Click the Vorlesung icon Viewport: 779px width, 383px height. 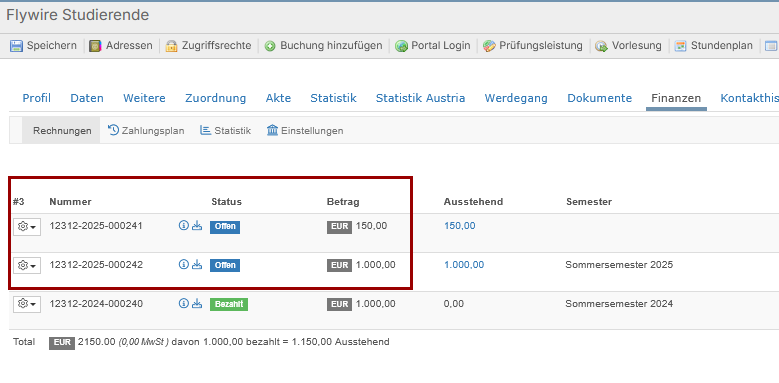(x=602, y=46)
